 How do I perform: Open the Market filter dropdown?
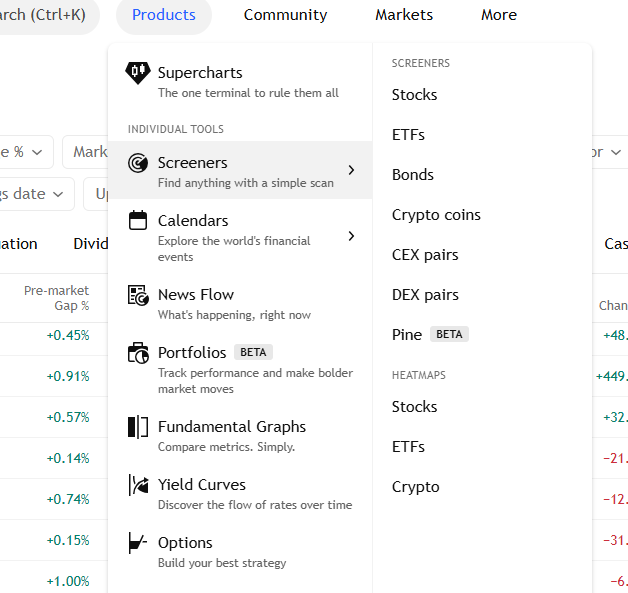point(85,152)
